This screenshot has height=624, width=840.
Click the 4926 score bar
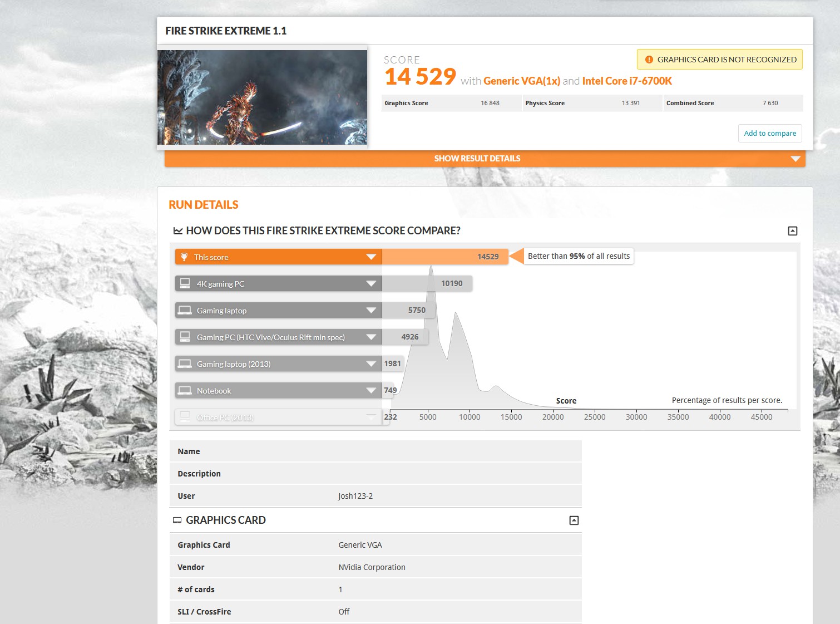405,337
